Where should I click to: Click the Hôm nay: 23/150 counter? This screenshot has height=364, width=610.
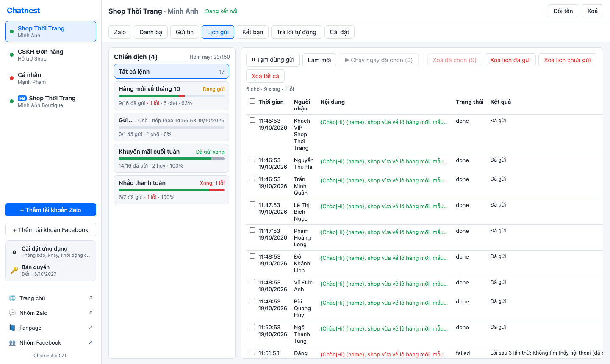point(210,57)
